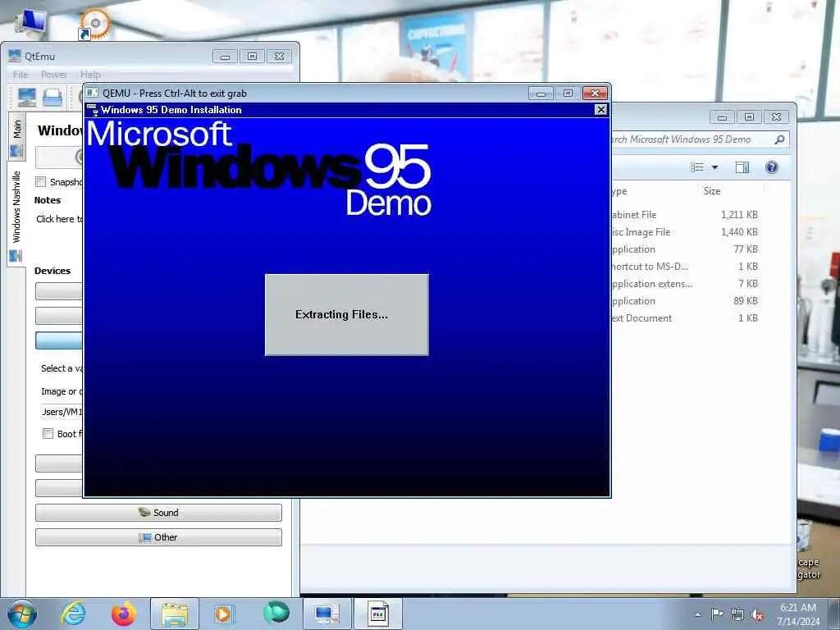The height and width of the screenshot is (630, 840).
Task: Open the Power menu in QtEmu
Action: (54, 75)
